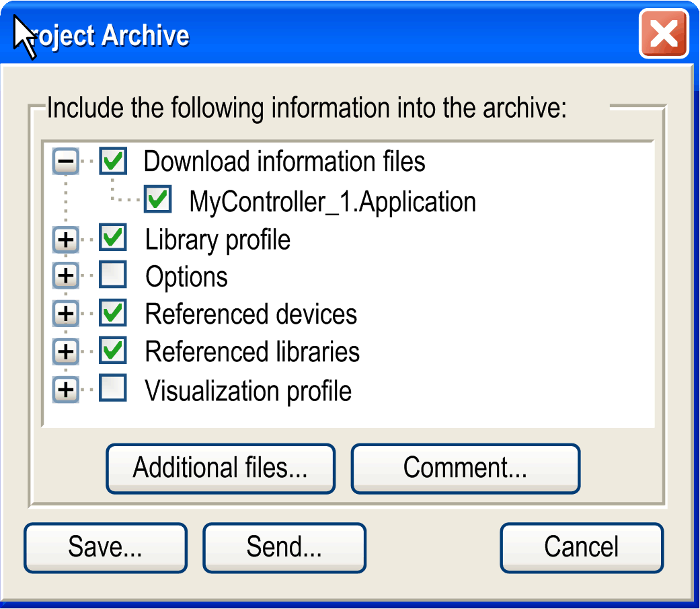The width and height of the screenshot is (700, 609).
Task: Uncheck the Referenced libraries checkbox
Action: click(113, 350)
